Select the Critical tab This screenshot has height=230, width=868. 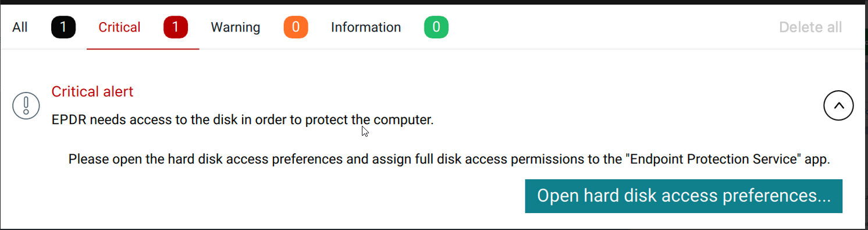pyautogui.click(x=119, y=27)
